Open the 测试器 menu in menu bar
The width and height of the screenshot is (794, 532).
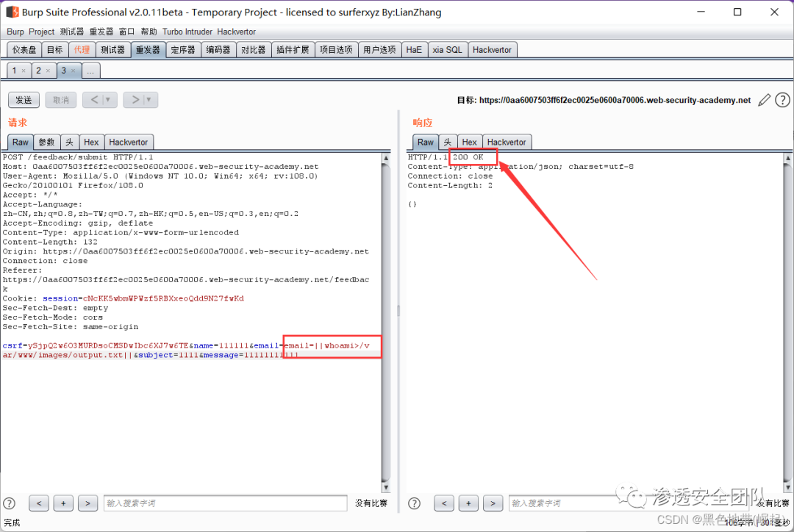(72, 32)
